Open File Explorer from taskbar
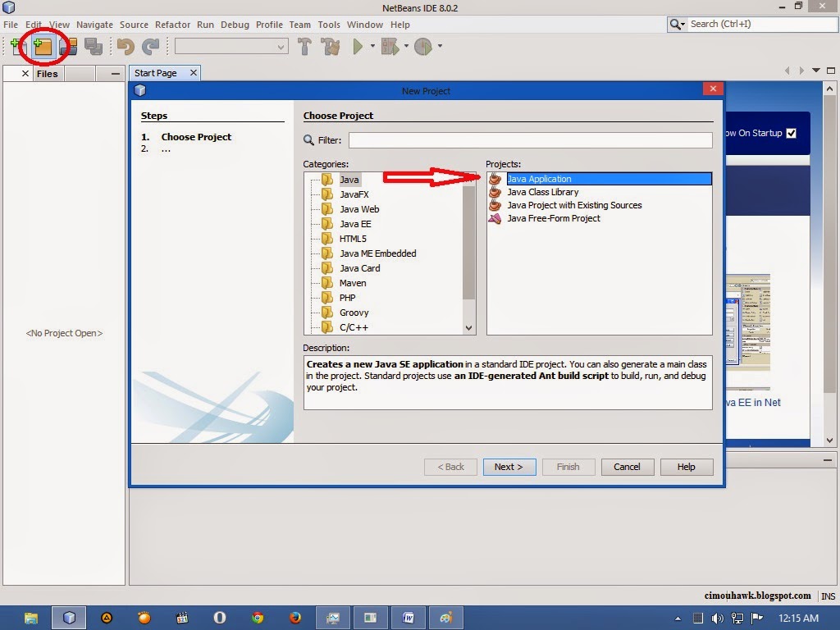Screen dimensions: 840x630 coord(31,619)
